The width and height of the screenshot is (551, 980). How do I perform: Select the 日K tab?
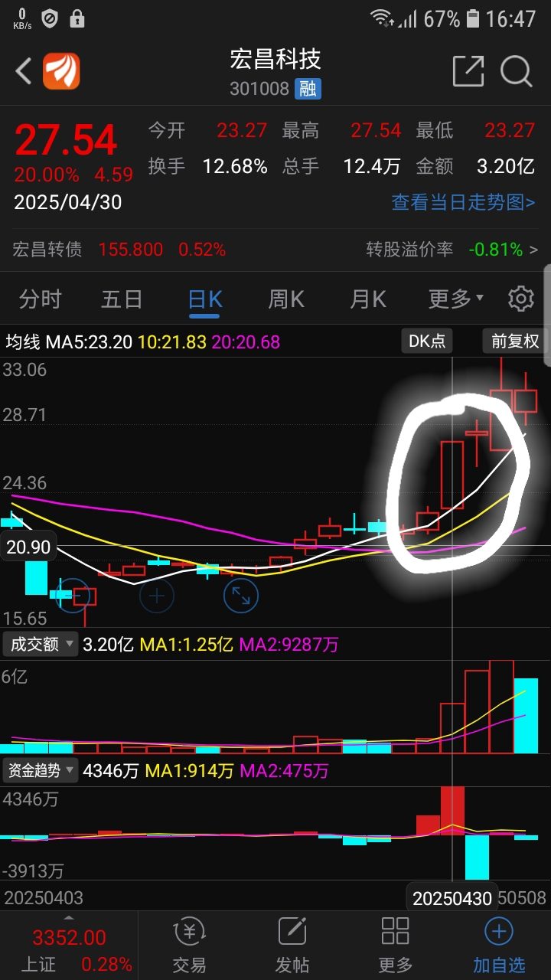point(205,299)
